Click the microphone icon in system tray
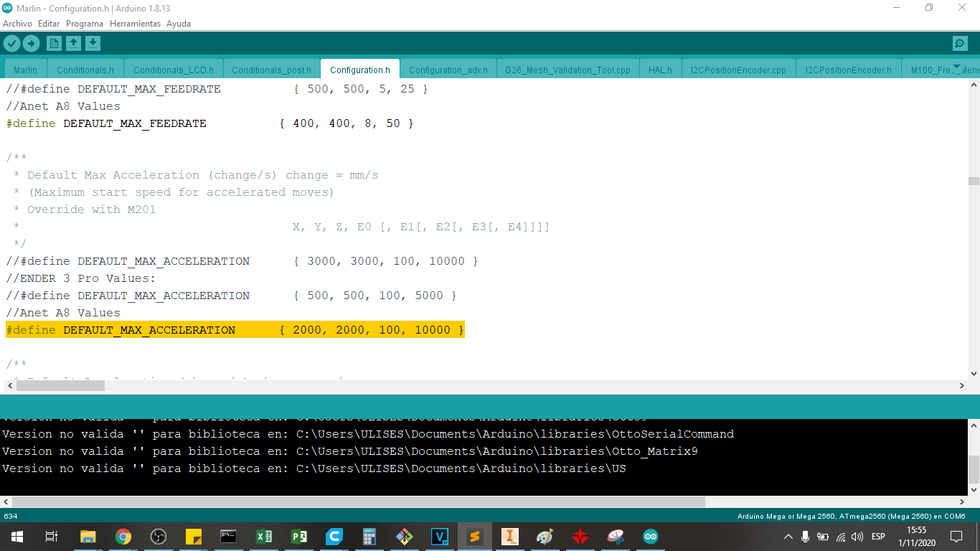980x551 pixels. click(806, 537)
